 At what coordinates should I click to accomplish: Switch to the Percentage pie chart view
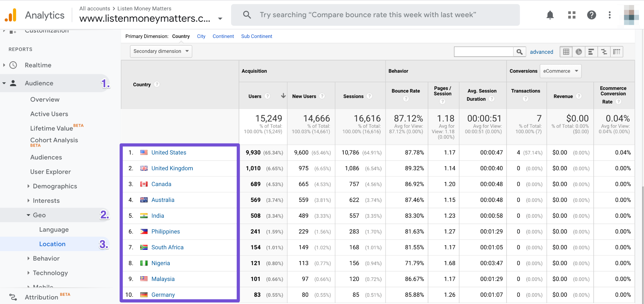tap(579, 52)
